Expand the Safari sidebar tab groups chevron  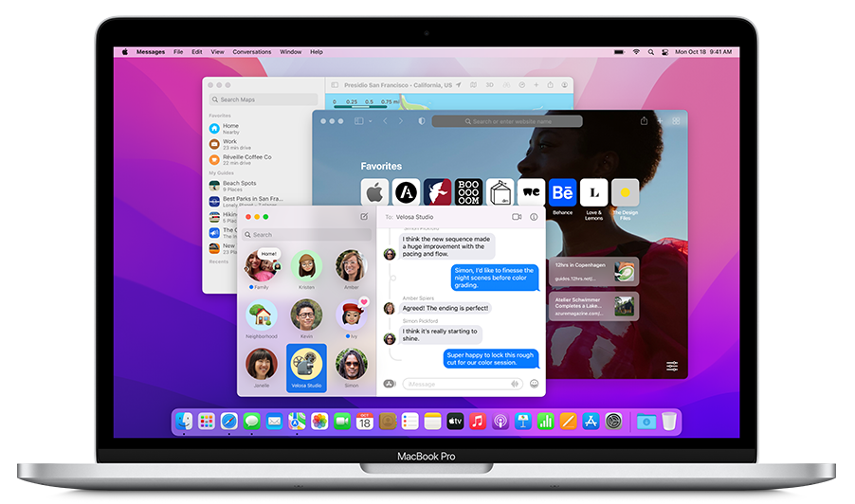pyautogui.click(x=371, y=121)
